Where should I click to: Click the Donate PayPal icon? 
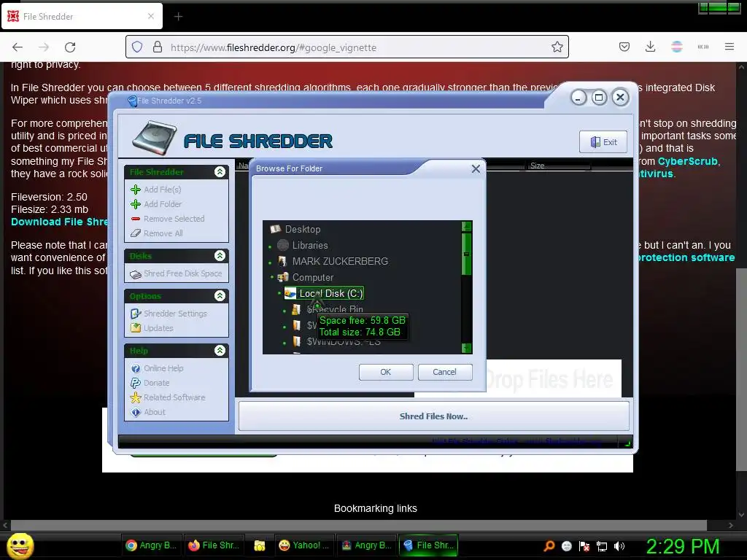[135, 383]
